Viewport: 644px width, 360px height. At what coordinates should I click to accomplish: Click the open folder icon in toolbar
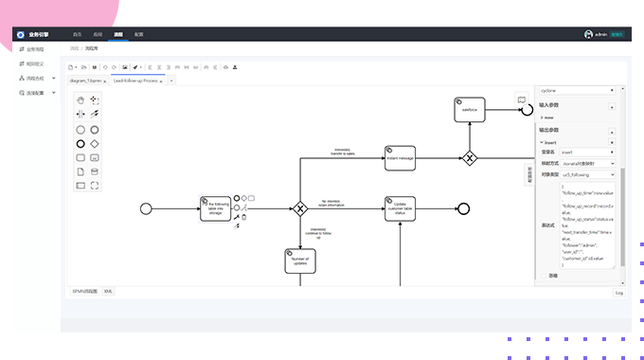pos(83,67)
